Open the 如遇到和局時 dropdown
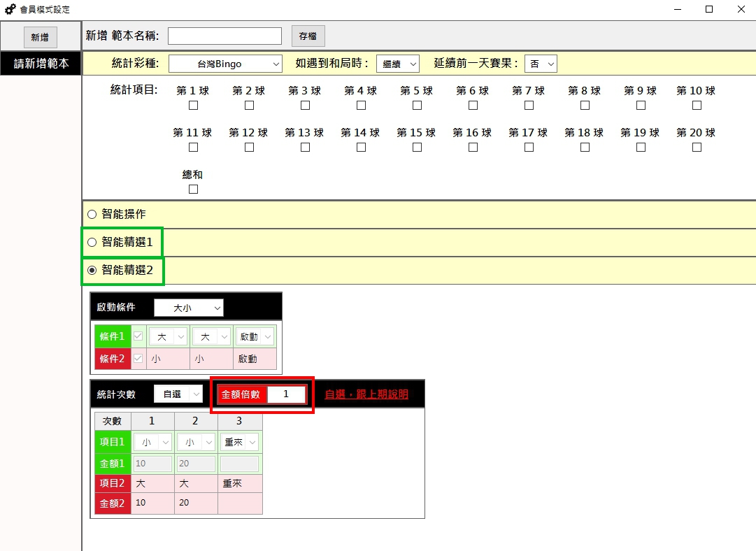The width and height of the screenshot is (756, 551). click(397, 64)
